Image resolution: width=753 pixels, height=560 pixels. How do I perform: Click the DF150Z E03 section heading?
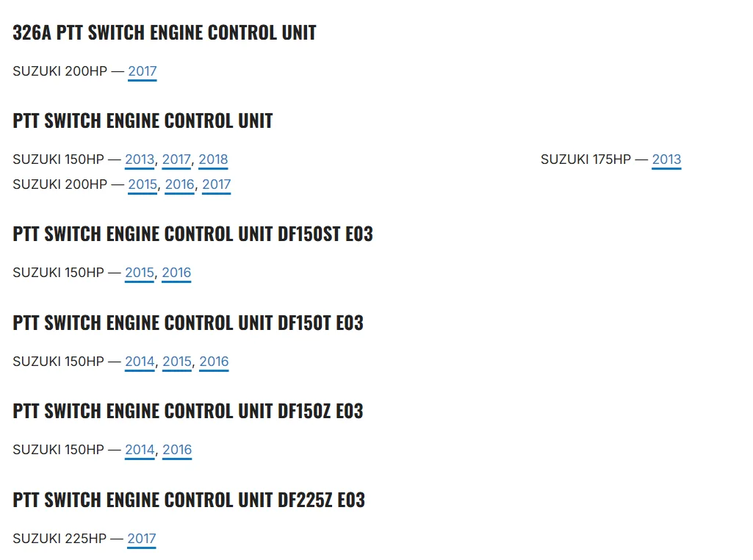[188, 411]
